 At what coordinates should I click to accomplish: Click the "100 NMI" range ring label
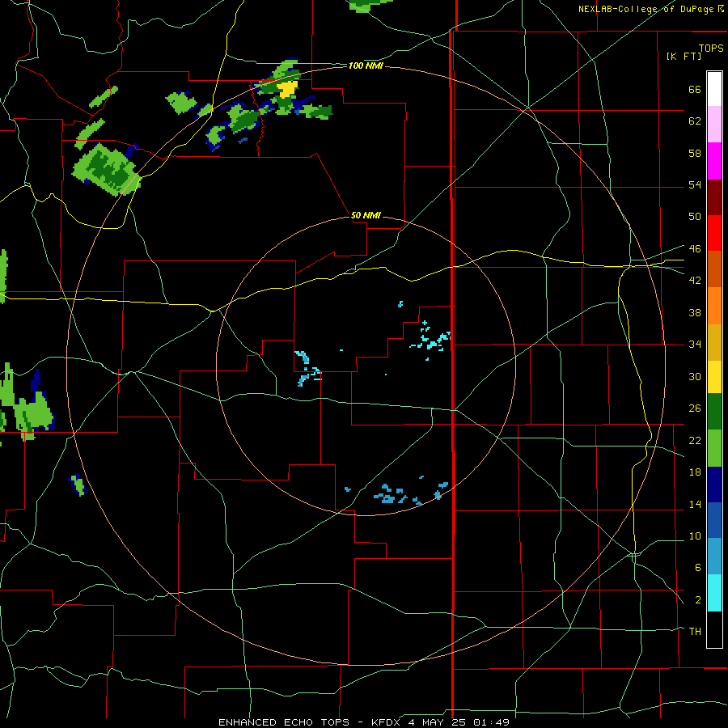pyautogui.click(x=366, y=66)
